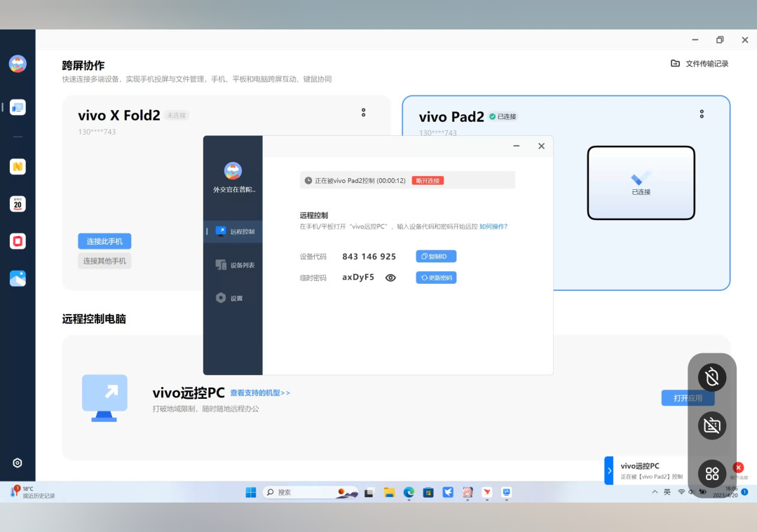Expand the vivo远控PC notification arrow
The image size is (757, 532).
pyautogui.click(x=609, y=470)
